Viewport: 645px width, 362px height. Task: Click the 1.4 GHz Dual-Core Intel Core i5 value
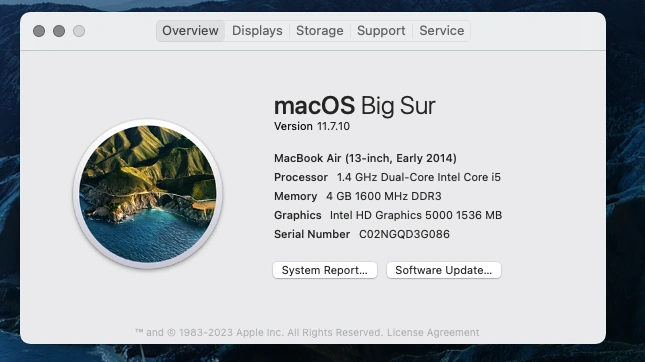pos(419,177)
